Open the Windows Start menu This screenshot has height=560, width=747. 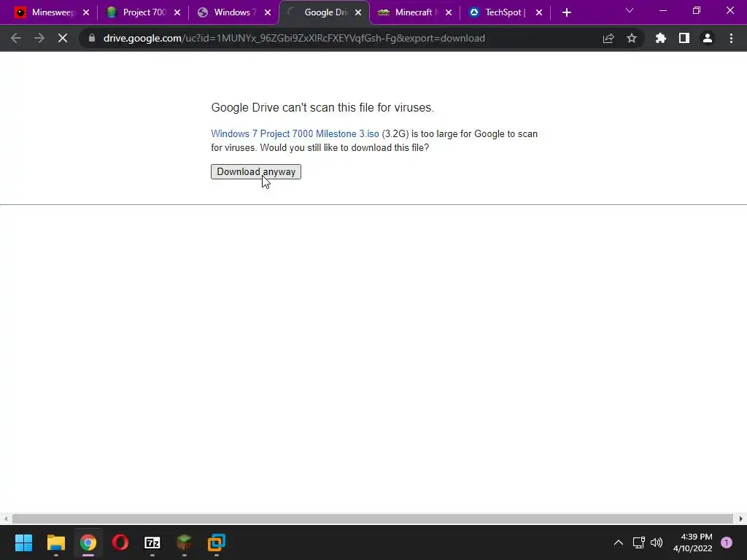coord(24,542)
